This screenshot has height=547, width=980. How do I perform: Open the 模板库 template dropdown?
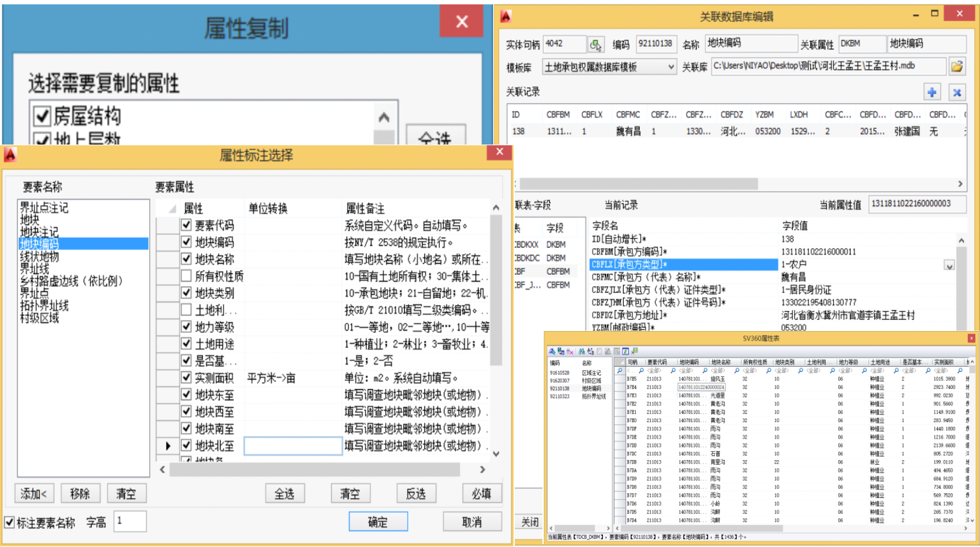pos(671,67)
